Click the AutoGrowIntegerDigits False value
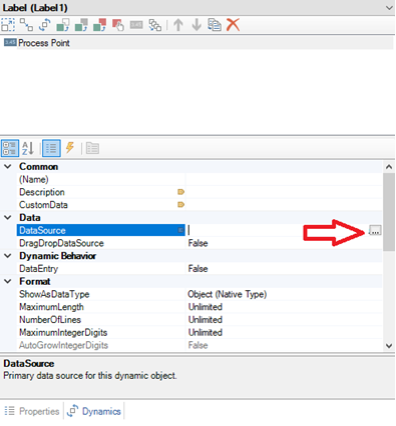396x426 pixels. point(198,345)
